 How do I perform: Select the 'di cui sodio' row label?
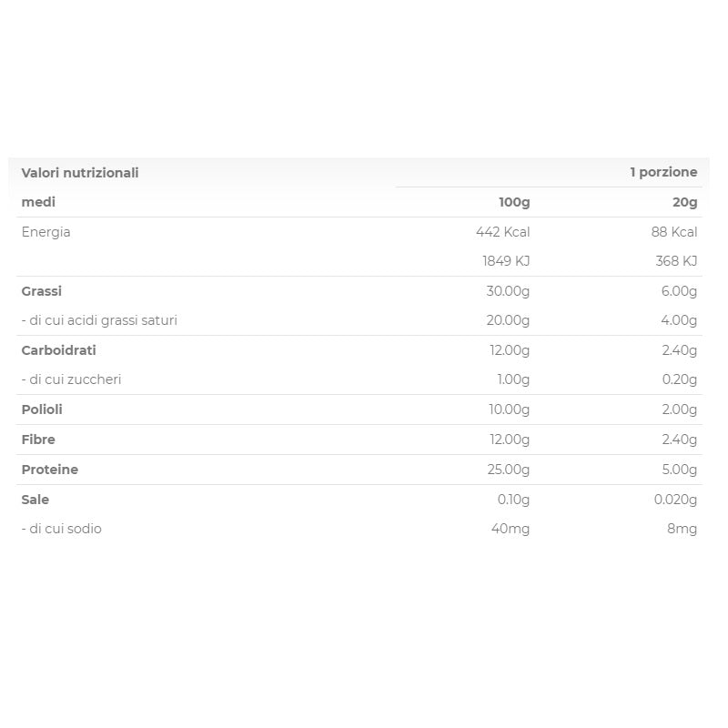pyautogui.click(x=62, y=529)
